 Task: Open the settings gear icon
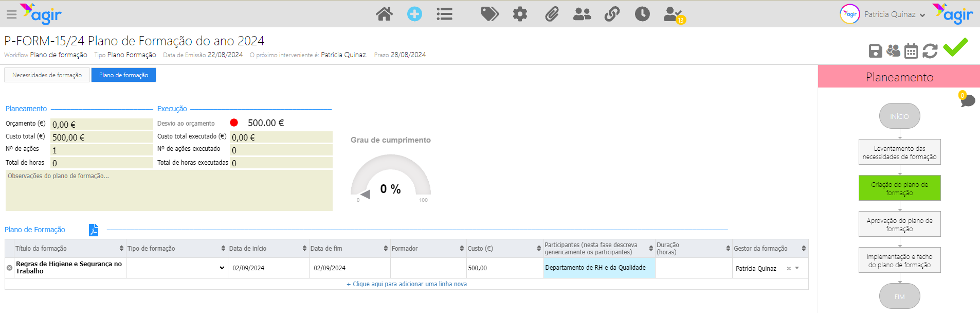click(x=520, y=14)
